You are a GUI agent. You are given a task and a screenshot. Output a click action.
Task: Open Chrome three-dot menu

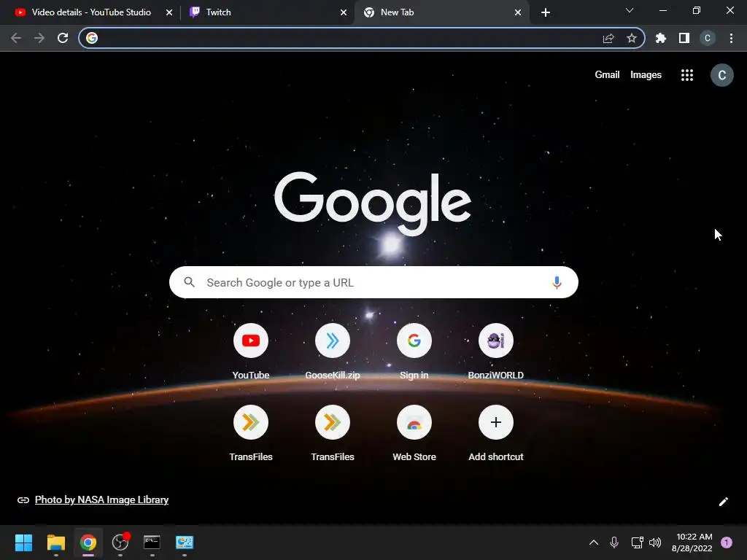(x=731, y=38)
